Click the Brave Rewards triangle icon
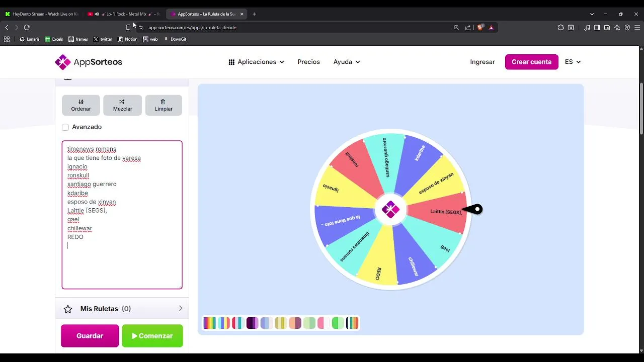This screenshot has height=362, width=644. point(491,28)
